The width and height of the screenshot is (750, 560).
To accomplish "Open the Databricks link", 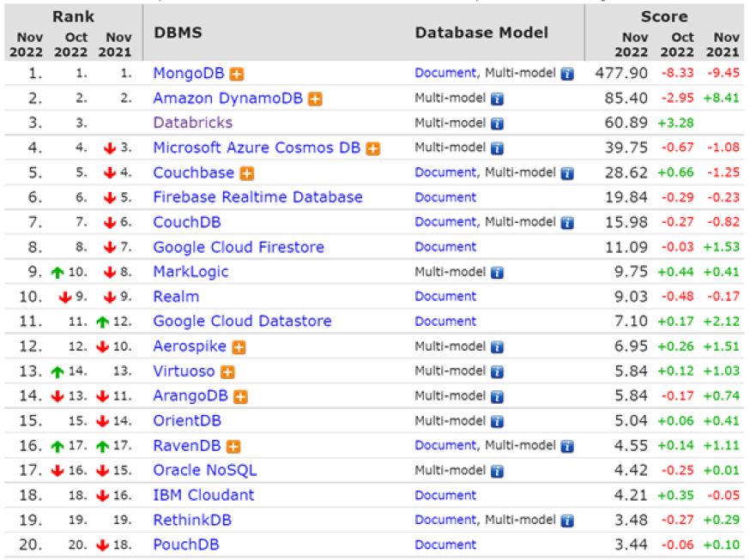I will coord(193,123).
